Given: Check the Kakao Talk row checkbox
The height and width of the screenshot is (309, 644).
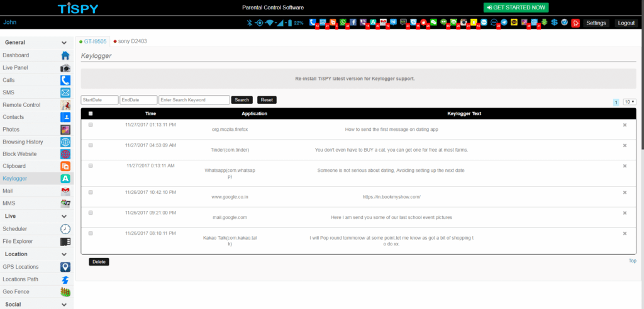Looking at the screenshot, I should [91, 233].
